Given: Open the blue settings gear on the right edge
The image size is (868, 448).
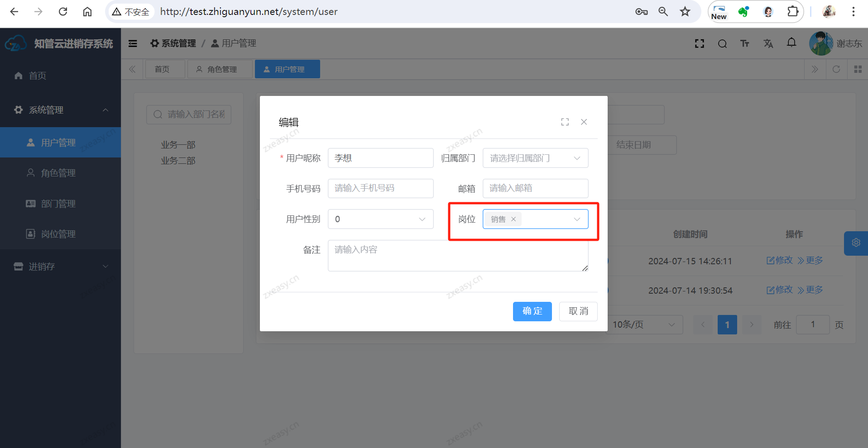Looking at the screenshot, I should click(x=856, y=243).
